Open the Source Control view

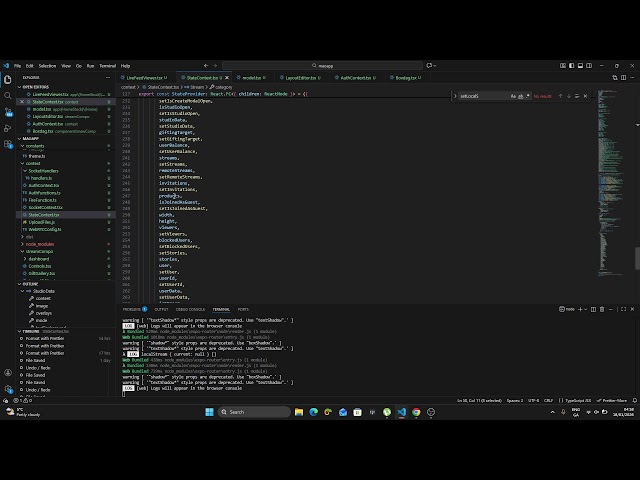[8, 112]
